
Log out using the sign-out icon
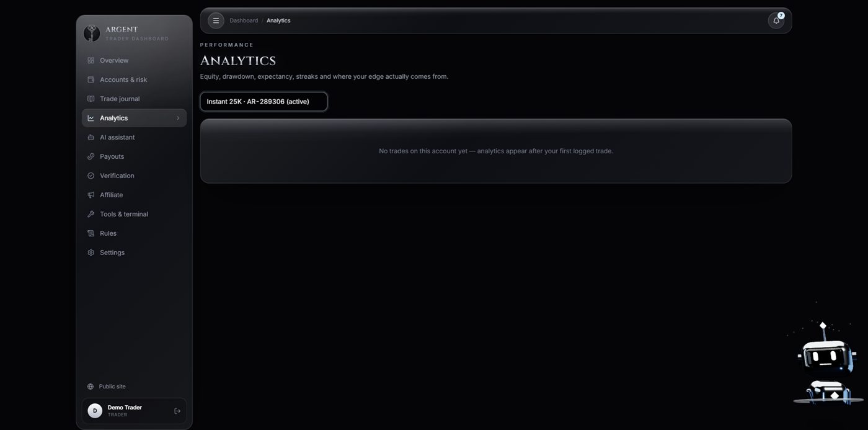click(177, 411)
